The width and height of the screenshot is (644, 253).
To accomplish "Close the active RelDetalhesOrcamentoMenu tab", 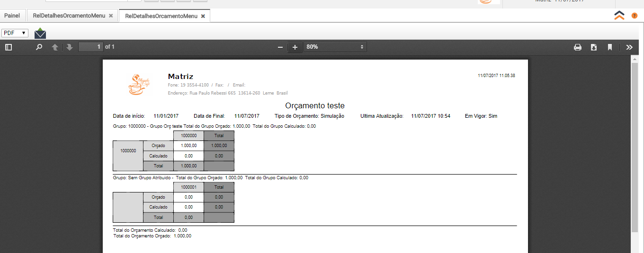I will (x=203, y=16).
